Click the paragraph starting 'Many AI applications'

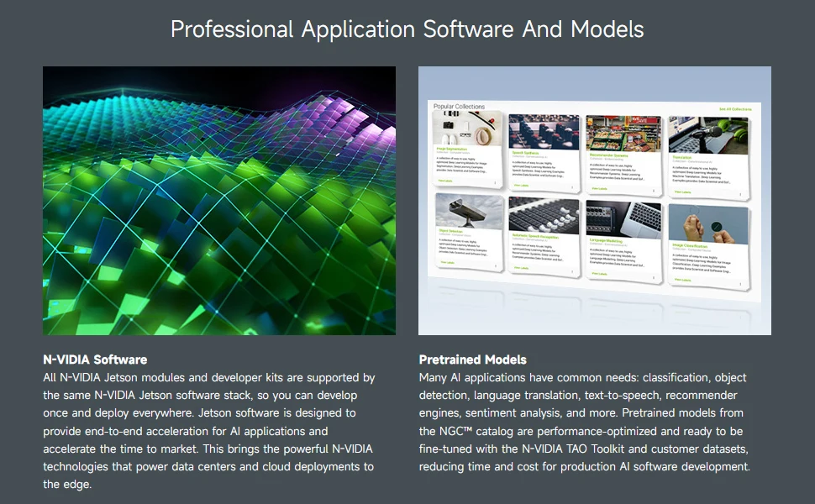tap(585, 422)
